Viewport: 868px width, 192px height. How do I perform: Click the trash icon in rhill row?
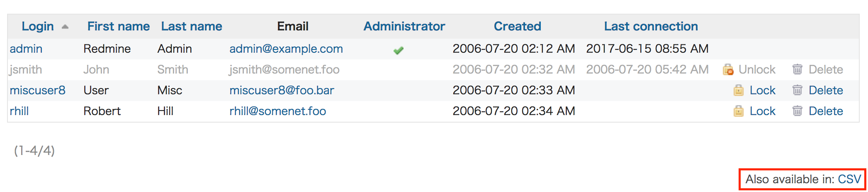[797, 111]
